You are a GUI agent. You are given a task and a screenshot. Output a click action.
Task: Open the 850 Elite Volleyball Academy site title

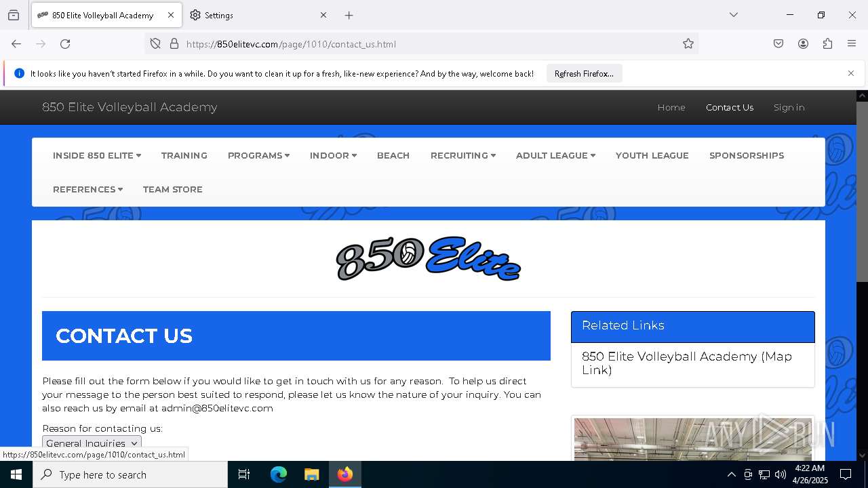pos(130,107)
